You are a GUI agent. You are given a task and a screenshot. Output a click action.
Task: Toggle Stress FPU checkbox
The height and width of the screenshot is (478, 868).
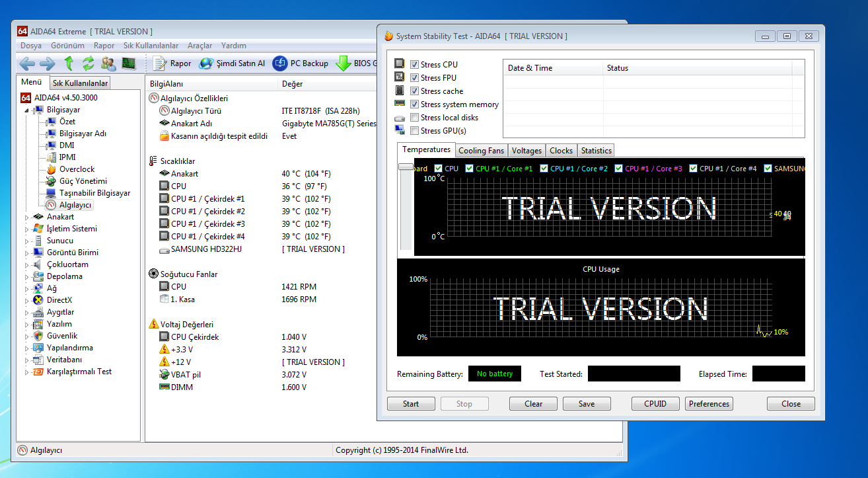click(x=414, y=78)
